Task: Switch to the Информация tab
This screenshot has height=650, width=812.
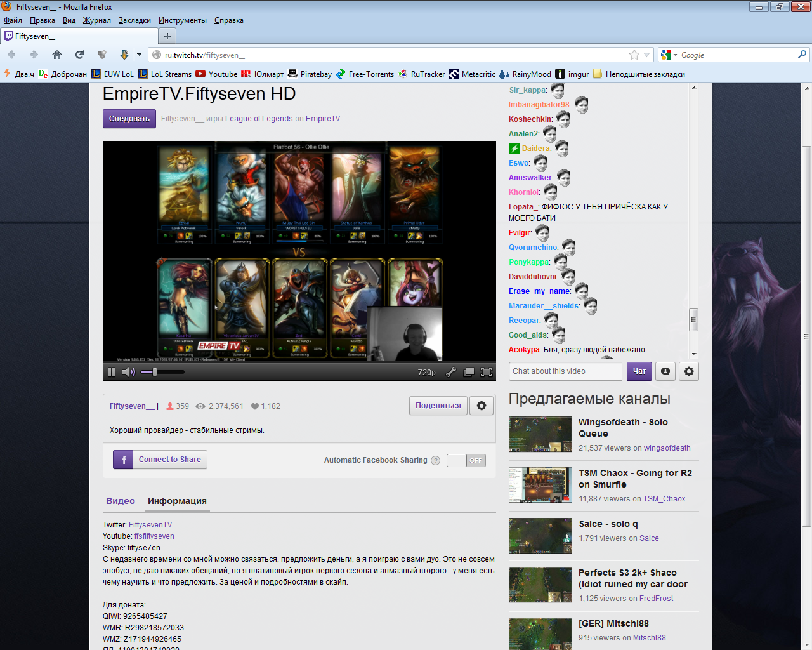Action: click(177, 501)
